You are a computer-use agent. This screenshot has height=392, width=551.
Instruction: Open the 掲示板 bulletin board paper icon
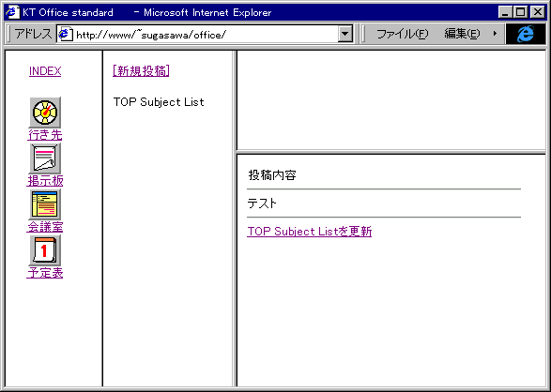pyautogui.click(x=45, y=158)
